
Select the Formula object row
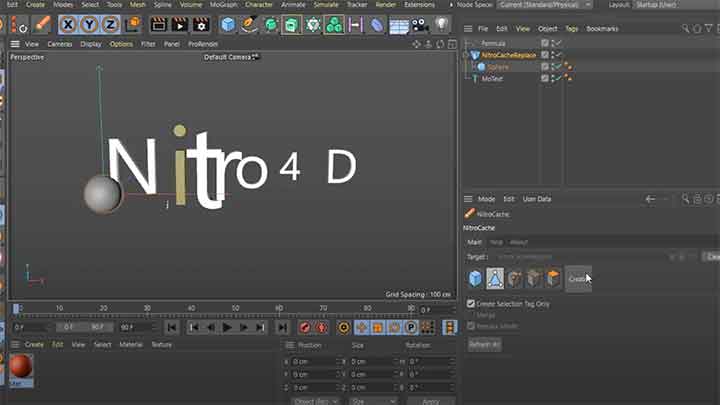(493, 44)
